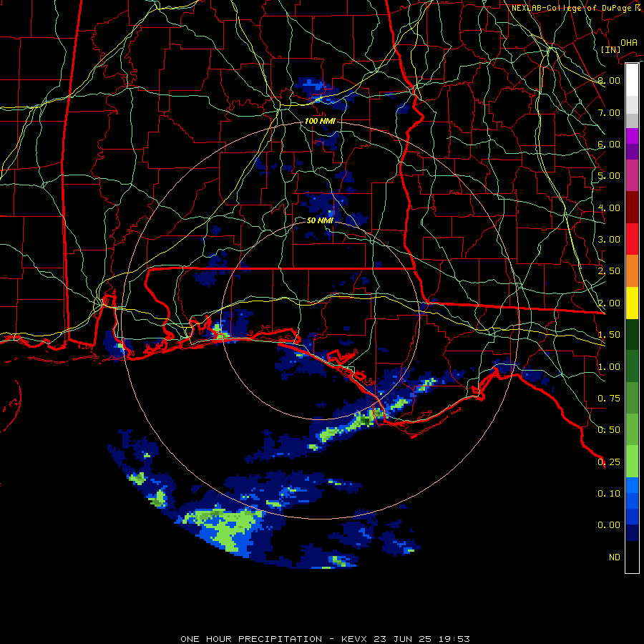Viewport: 644px width, 644px height.
Task: Click the 0.00 legend value
Action: tap(609, 525)
